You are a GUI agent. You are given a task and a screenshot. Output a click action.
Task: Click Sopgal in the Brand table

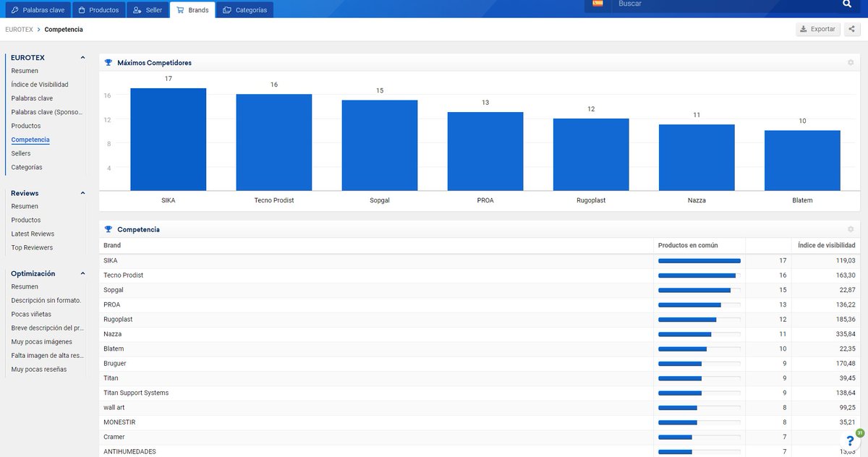click(114, 290)
